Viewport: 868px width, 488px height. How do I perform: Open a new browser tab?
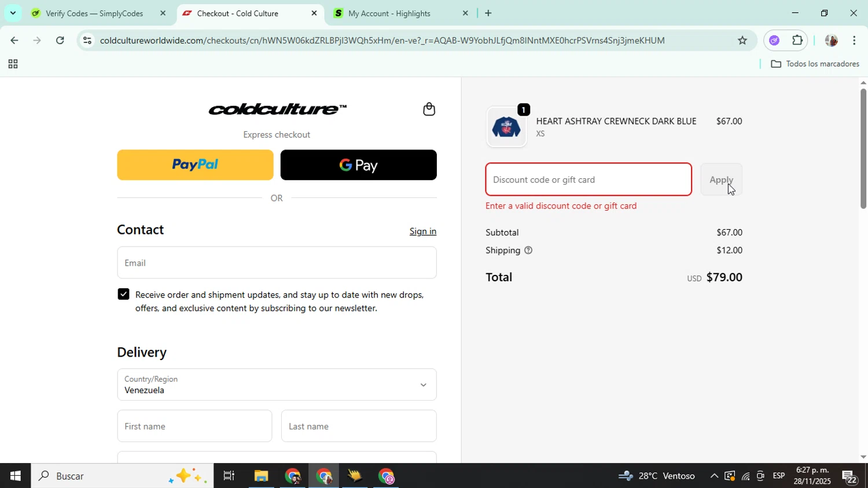click(x=488, y=13)
